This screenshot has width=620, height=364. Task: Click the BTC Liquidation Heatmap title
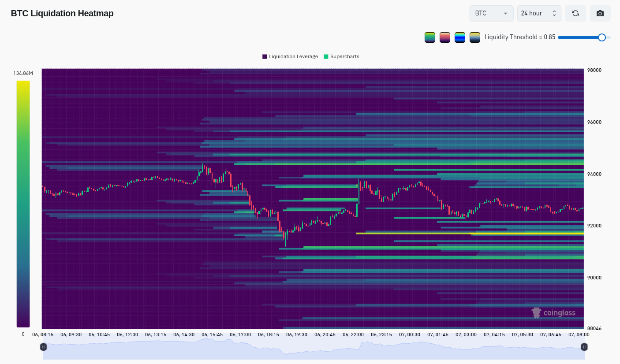click(x=62, y=13)
